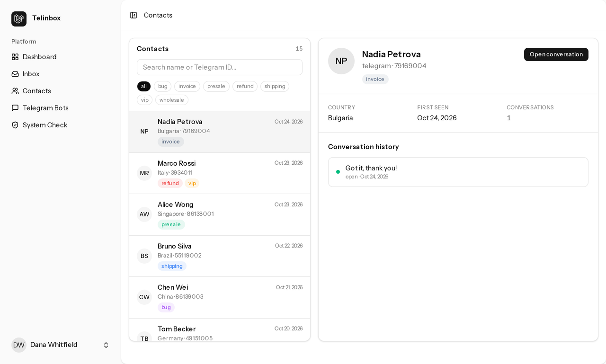Open the System Check page
Viewport: 606px width, 364px height.
coord(61,125)
